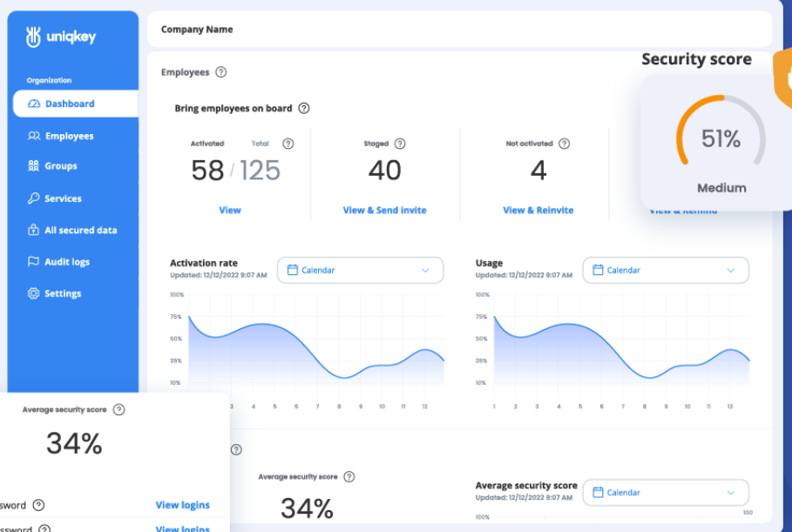Show help info for Activated count
Viewport: 792px width, 532px height.
click(288, 144)
